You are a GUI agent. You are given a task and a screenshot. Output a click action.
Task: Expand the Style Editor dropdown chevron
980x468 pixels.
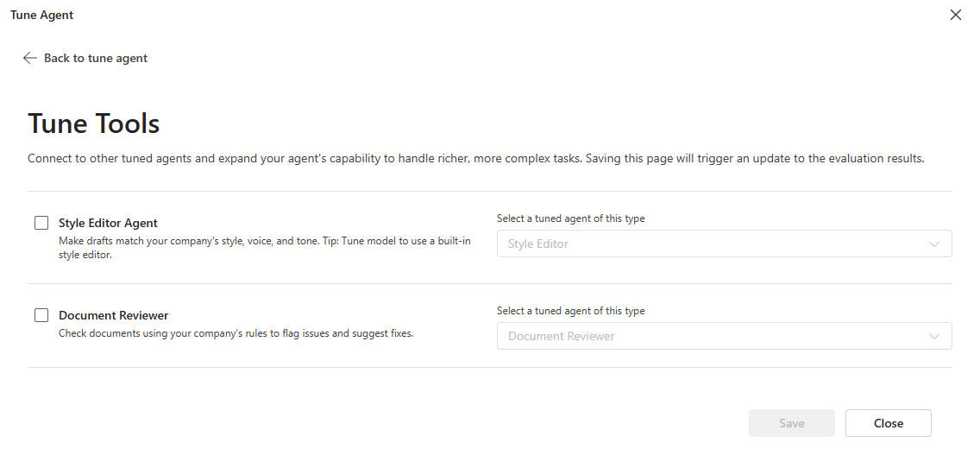pyautogui.click(x=934, y=243)
